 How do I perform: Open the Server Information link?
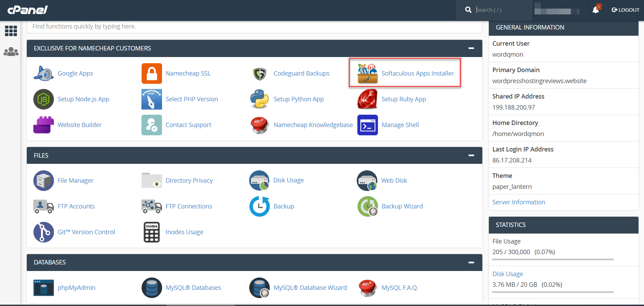pyautogui.click(x=519, y=202)
